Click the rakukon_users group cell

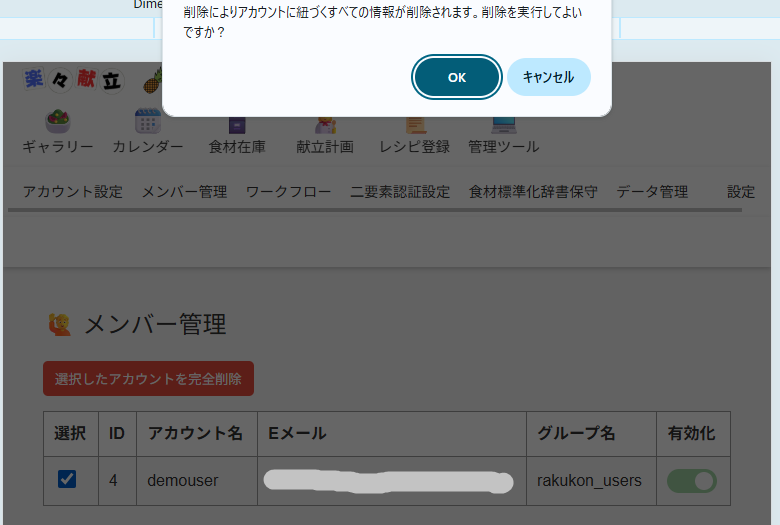[589, 481]
